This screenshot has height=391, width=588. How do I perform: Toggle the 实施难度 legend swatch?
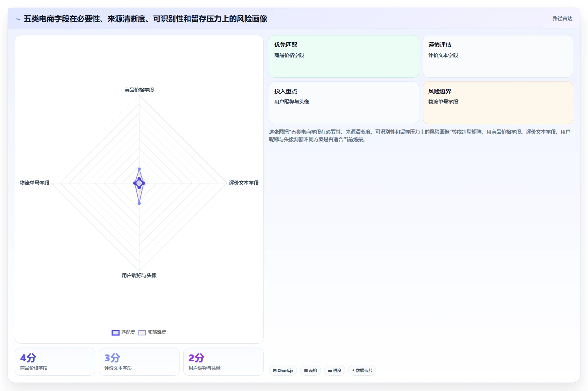(x=142, y=333)
